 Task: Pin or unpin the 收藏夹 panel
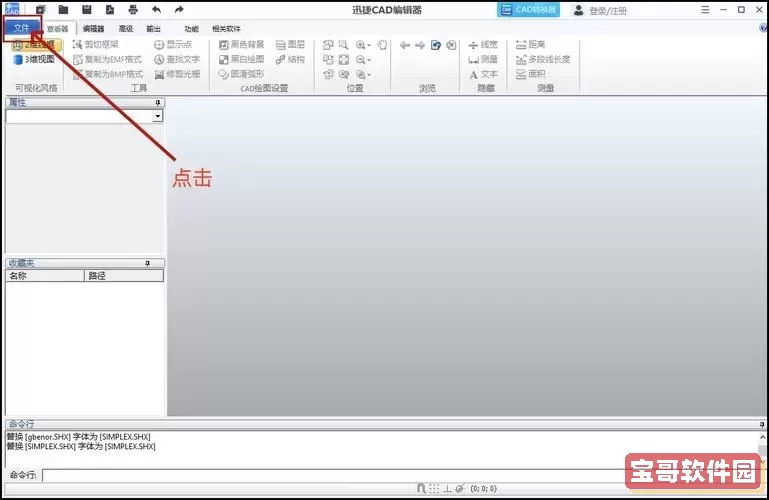148,264
